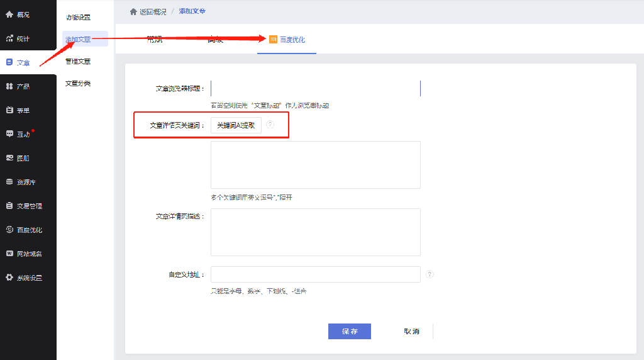Click the hint 只能是字母、数字、下划线
644x360 pixels.
(258, 291)
